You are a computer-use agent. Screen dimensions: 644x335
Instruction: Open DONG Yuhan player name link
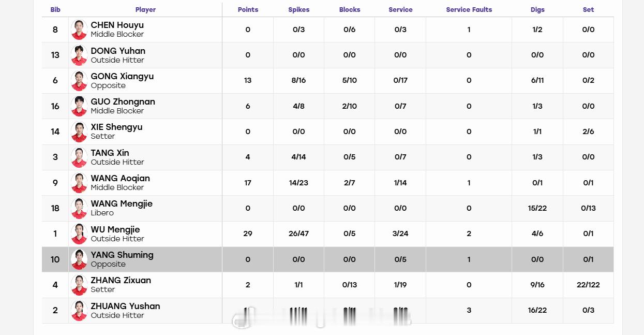click(118, 51)
